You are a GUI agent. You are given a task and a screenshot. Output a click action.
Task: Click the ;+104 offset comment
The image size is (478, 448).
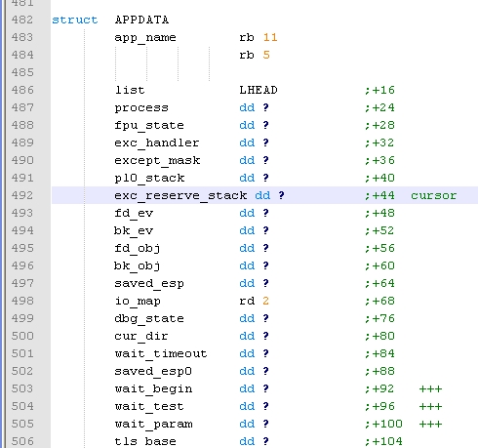383,441
